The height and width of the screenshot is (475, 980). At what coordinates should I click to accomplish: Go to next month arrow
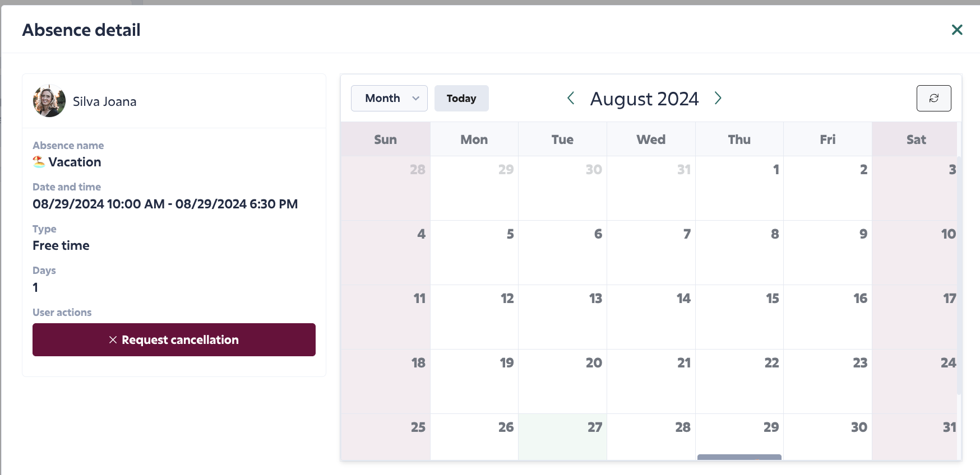[718, 98]
